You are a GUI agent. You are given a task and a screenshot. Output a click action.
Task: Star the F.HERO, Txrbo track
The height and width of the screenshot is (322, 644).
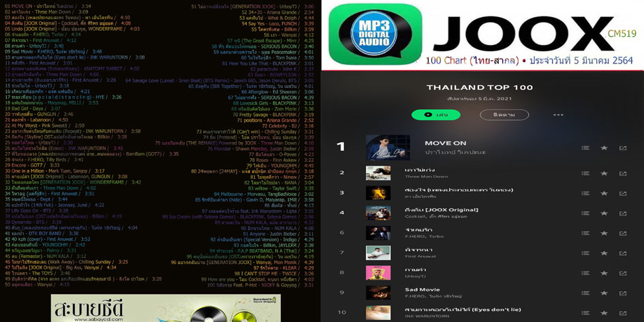604,233
